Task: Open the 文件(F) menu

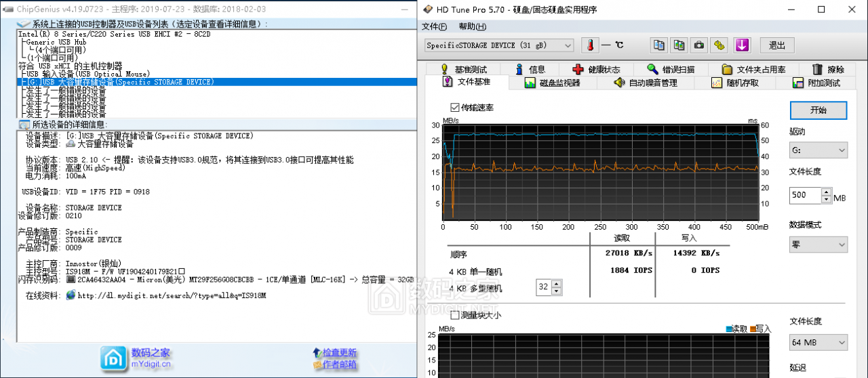Action: click(x=434, y=26)
